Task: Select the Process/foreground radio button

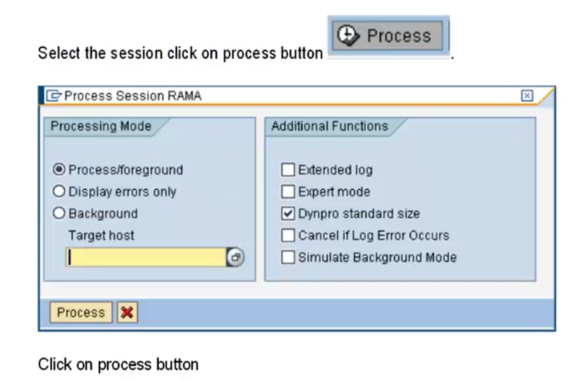Action: [x=59, y=170]
